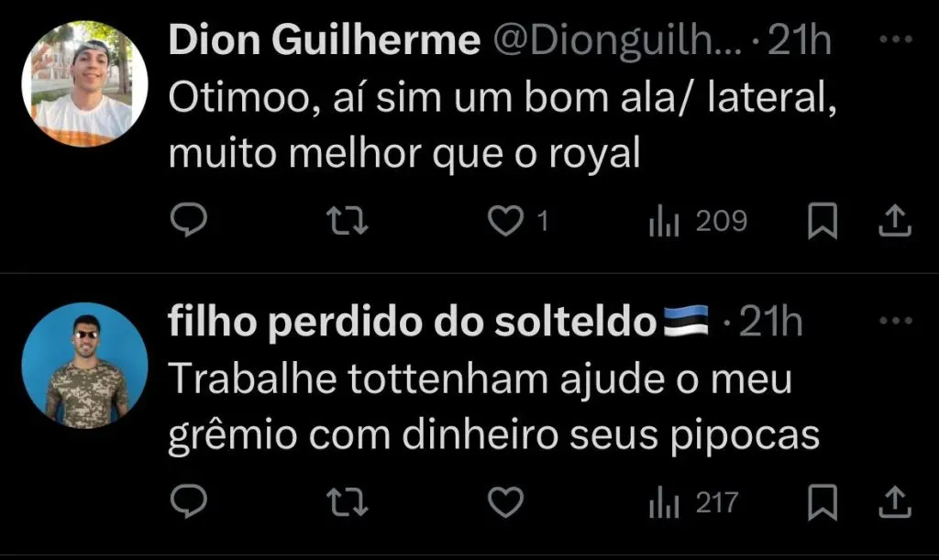This screenshot has width=939, height=560.
Task: Open more options for the solteldo tweet
Action: click(896, 321)
